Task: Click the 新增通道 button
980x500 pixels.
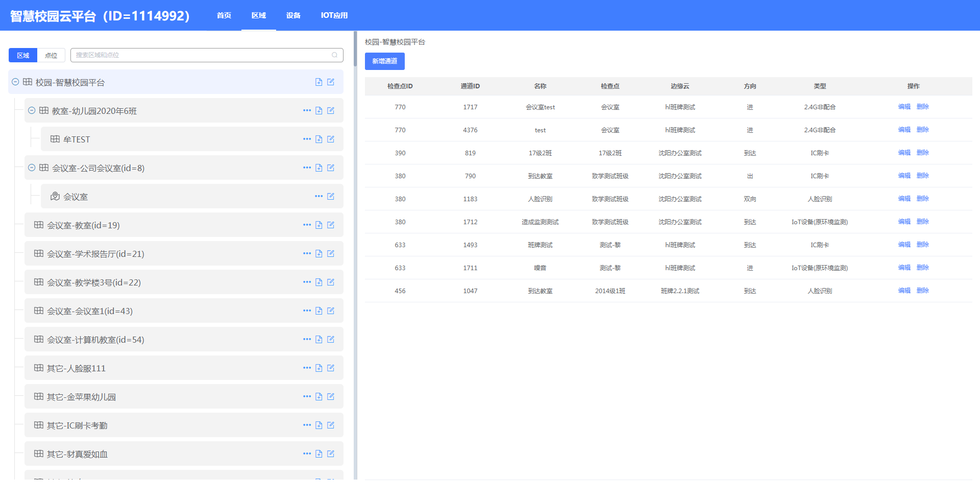Action: tap(384, 61)
